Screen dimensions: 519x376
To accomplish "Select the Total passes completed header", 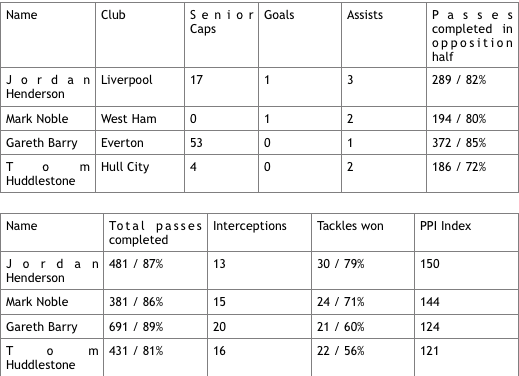I will click(x=155, y=233).
